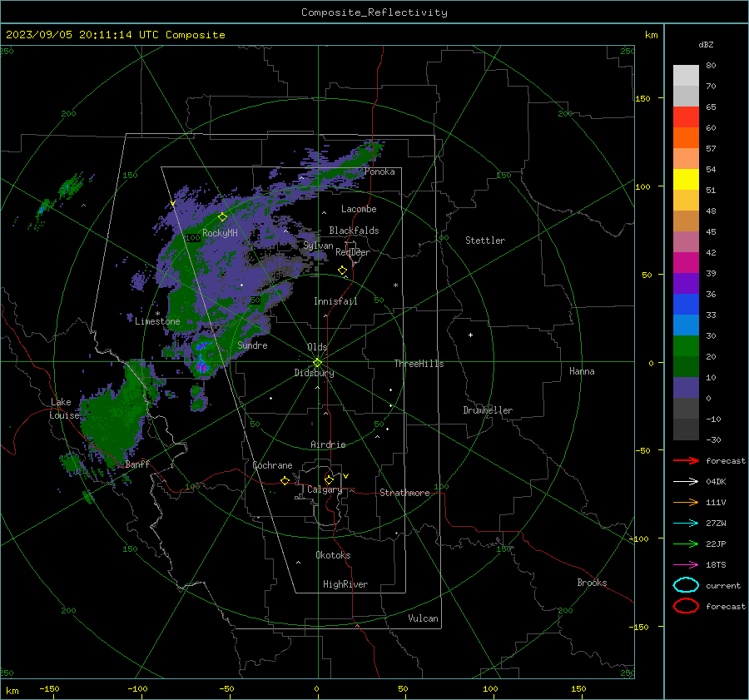The image size is (749, 700).
Task: Click the Banff city label
Action: pyautogui.click(x=137, y=464)
